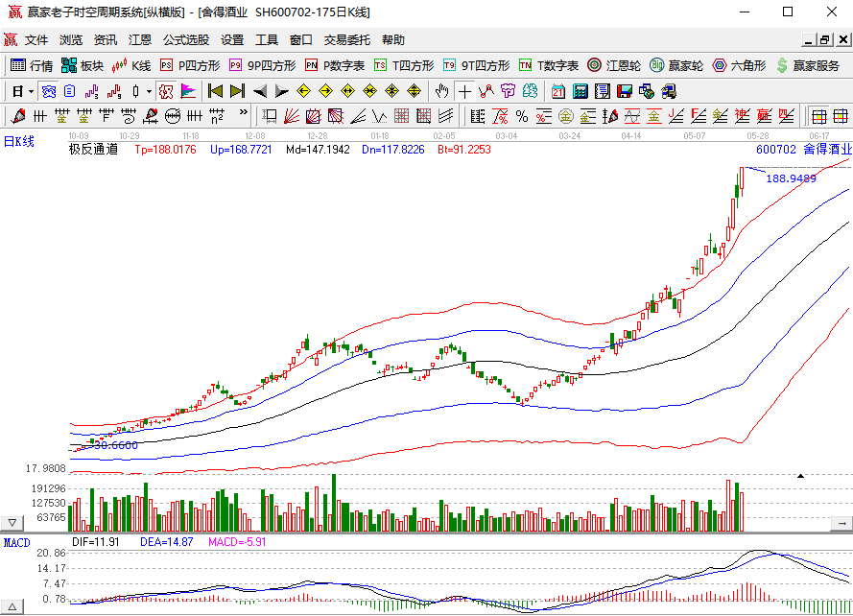Open the 帮助 menu
The width and height of the screenshot is (853, 616).
393,39
